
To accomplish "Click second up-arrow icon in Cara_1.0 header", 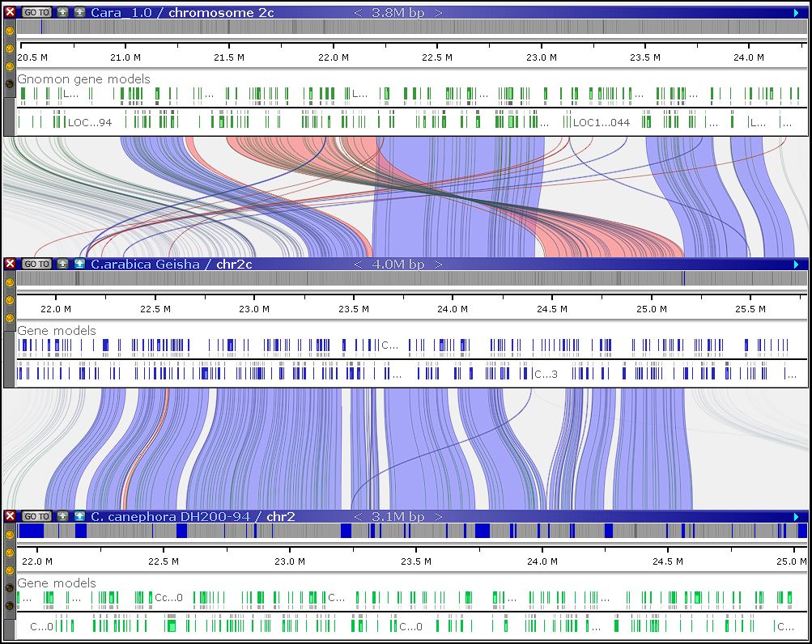I will click(79, 12).
